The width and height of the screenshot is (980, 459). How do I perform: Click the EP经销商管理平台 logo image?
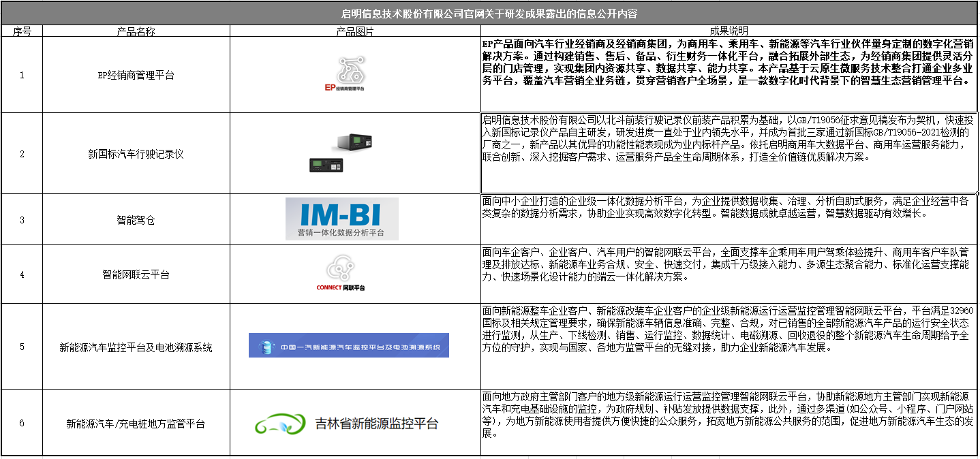(344, 74)
